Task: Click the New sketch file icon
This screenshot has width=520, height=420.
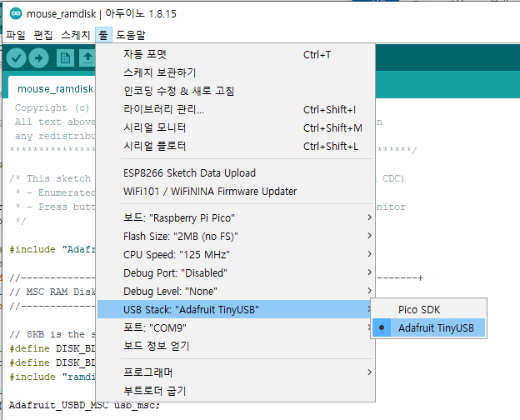Action: pos(65,58)
